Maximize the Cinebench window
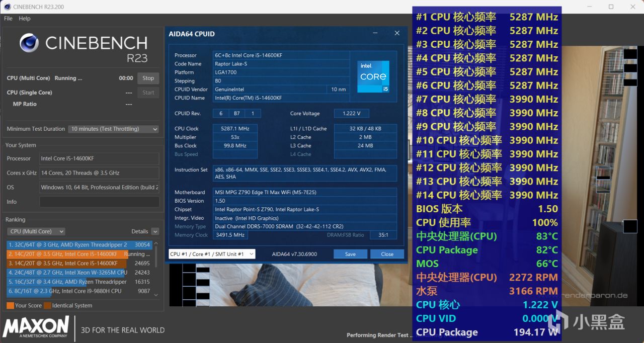Image resolution: width=644 pixels, height=343 pixels. [611, 7]
